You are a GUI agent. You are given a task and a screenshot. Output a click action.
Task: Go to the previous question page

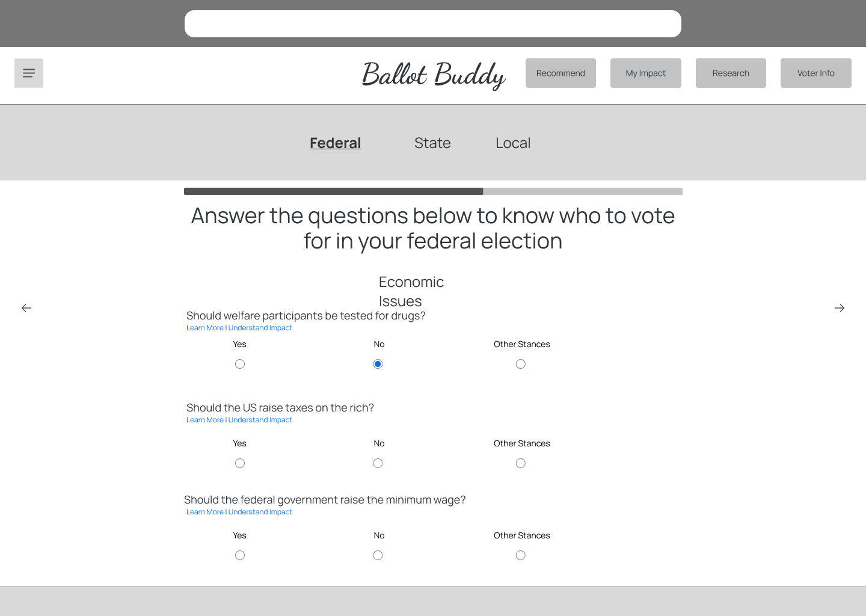coord(26,307)
